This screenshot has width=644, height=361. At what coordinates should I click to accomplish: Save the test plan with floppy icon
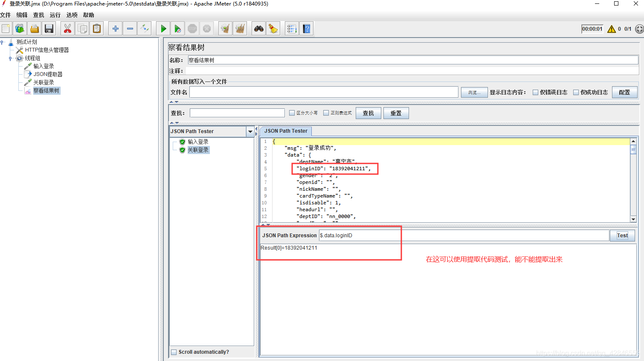(49, 29)
